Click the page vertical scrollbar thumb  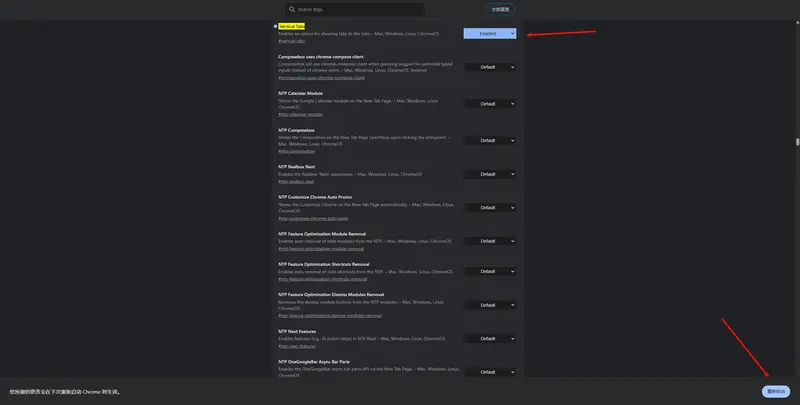pyautogui.click(x=797, y=142)
